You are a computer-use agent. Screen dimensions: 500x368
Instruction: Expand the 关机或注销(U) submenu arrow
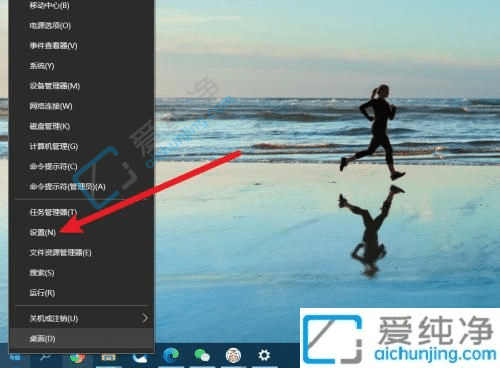point(145,318)
